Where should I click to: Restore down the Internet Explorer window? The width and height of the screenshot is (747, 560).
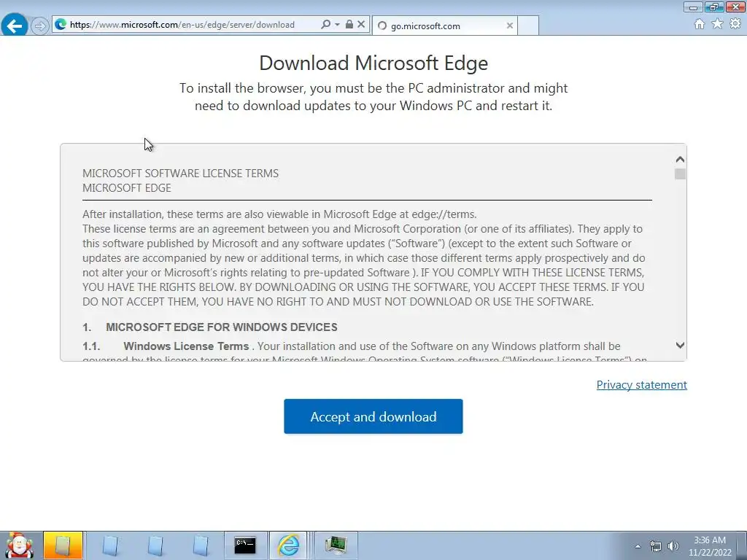tap(713, 7)
